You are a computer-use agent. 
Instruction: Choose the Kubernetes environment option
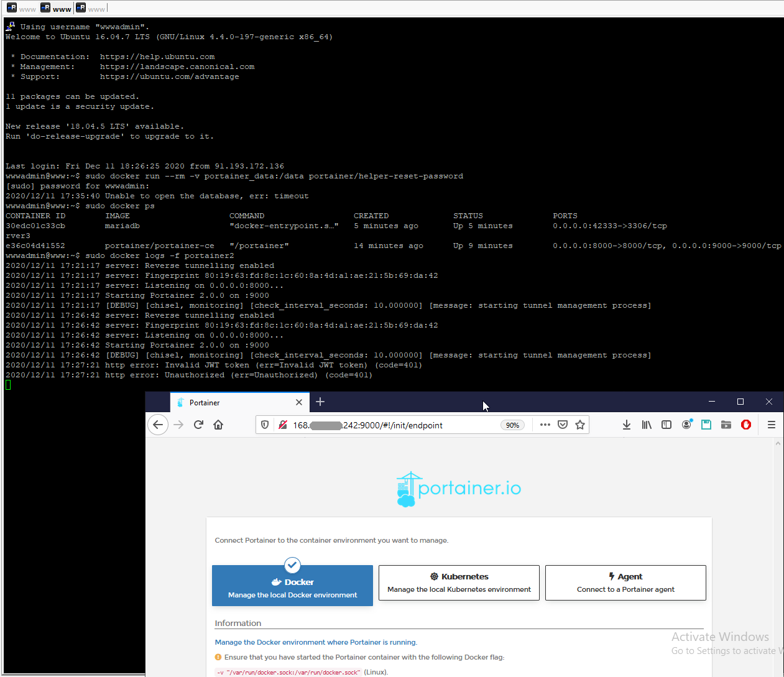[x=459, y=583]
